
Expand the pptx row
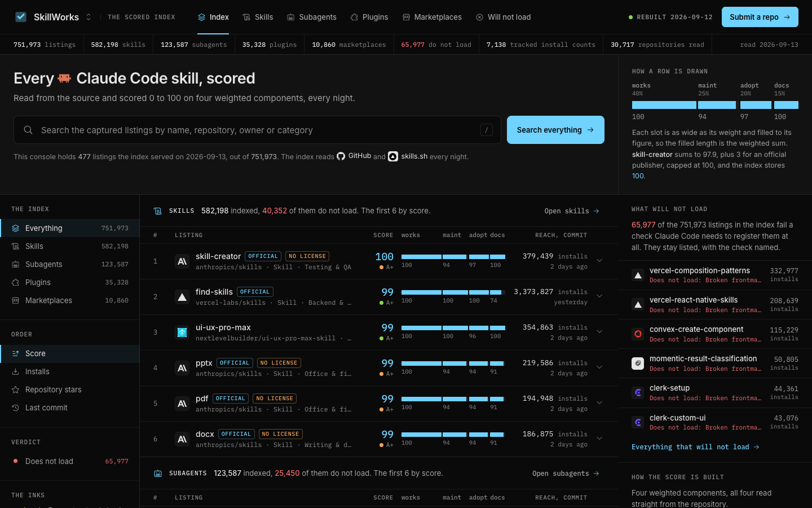[x=599, y=367]
